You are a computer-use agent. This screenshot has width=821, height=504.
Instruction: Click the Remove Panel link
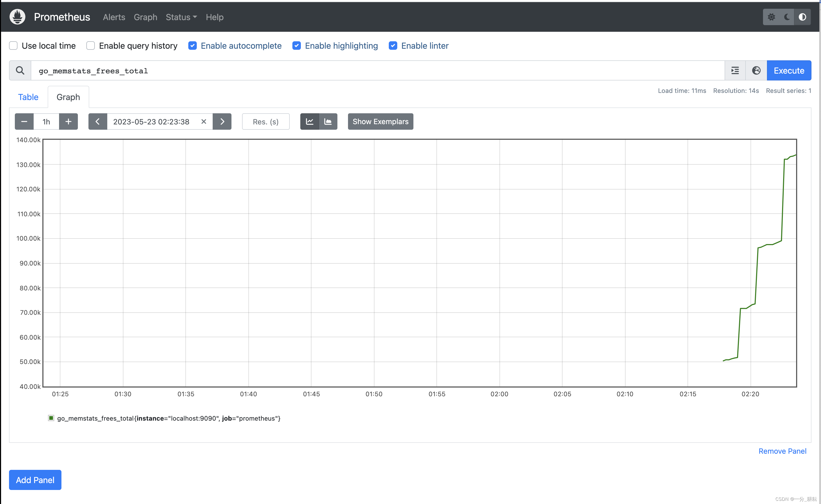point(782,451)
